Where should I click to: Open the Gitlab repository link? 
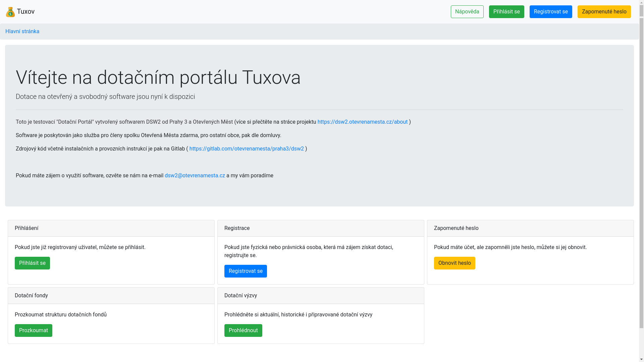pos(246,149)
